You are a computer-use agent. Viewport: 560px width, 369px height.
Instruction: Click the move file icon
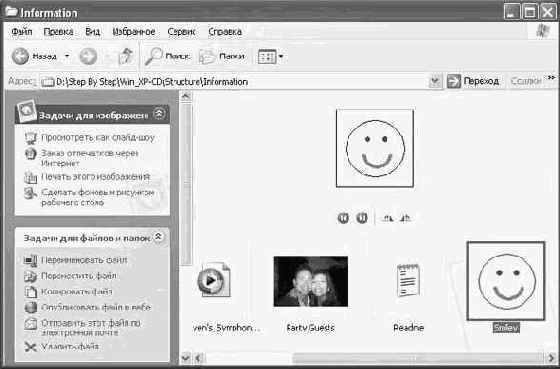point(31,276)
